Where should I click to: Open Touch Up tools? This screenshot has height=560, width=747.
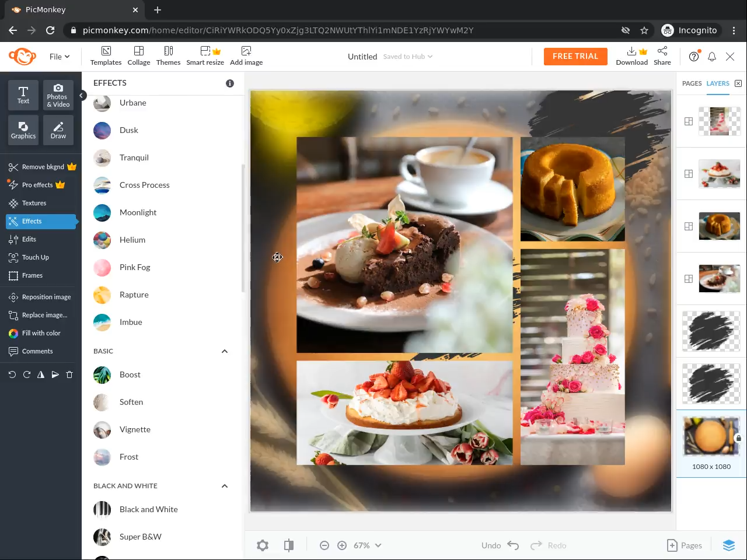tap(29, 257)
